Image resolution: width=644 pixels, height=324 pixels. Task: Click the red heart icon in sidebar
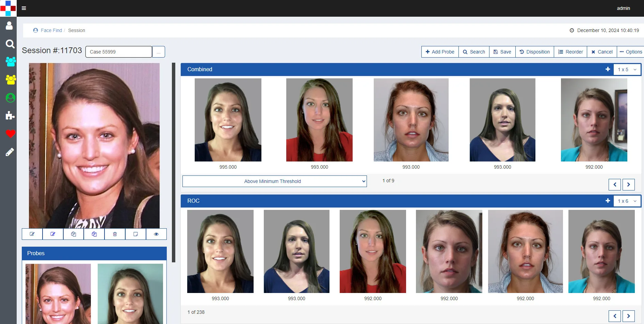point(10,134)
